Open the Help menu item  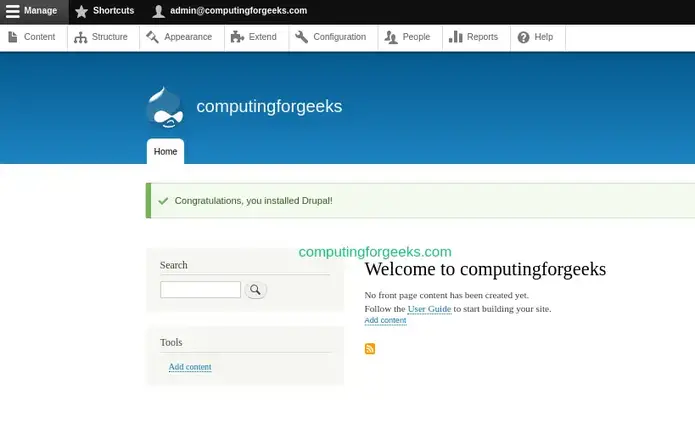coord(538,38)
